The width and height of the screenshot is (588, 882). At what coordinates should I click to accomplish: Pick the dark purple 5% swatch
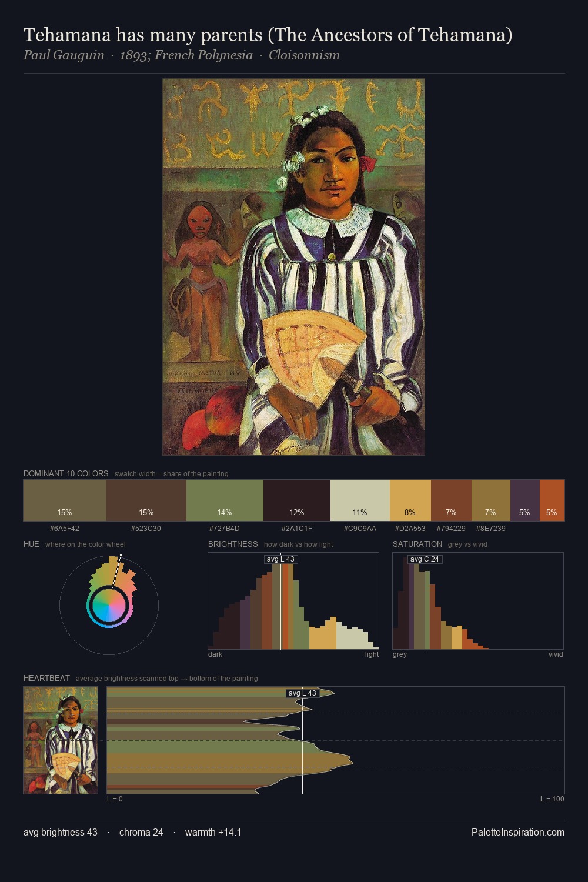525,500
